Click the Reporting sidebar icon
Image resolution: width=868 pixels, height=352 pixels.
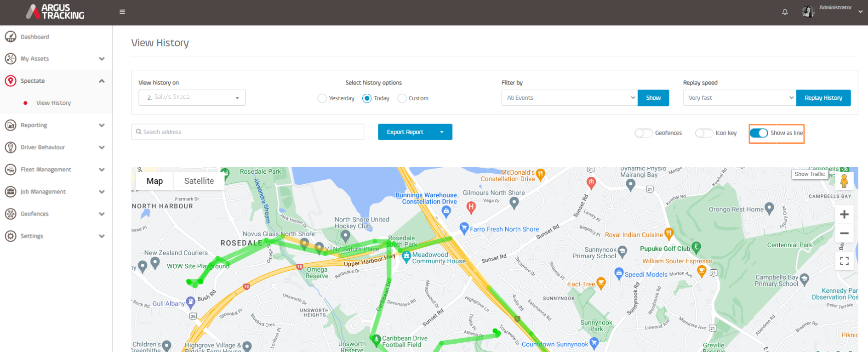(11, 125)
